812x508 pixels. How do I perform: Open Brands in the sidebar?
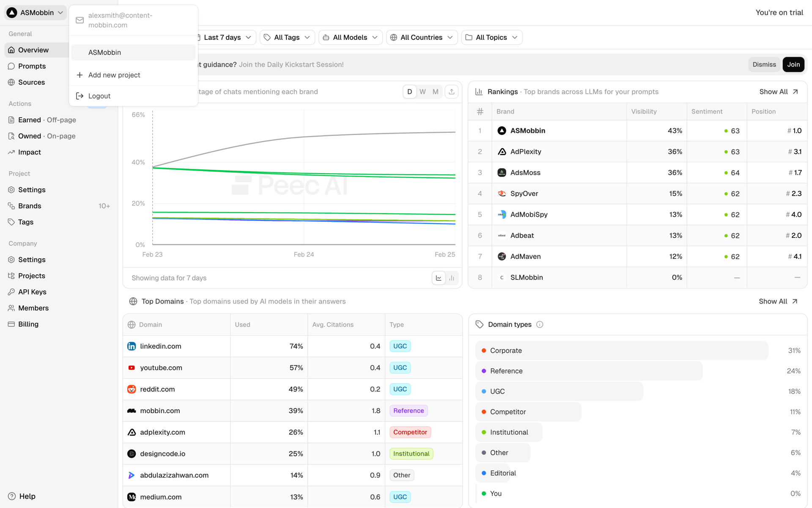(59, 206)
